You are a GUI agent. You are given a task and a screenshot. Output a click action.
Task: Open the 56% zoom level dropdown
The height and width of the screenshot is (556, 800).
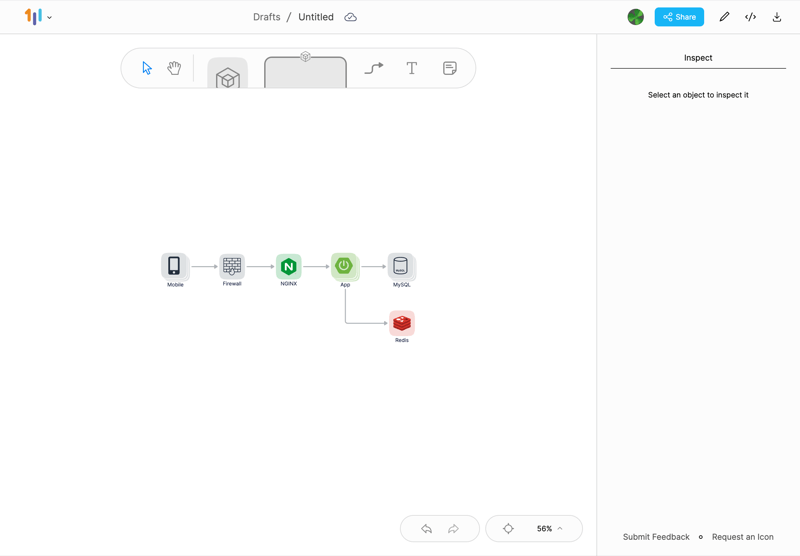(x=549, y=528)
